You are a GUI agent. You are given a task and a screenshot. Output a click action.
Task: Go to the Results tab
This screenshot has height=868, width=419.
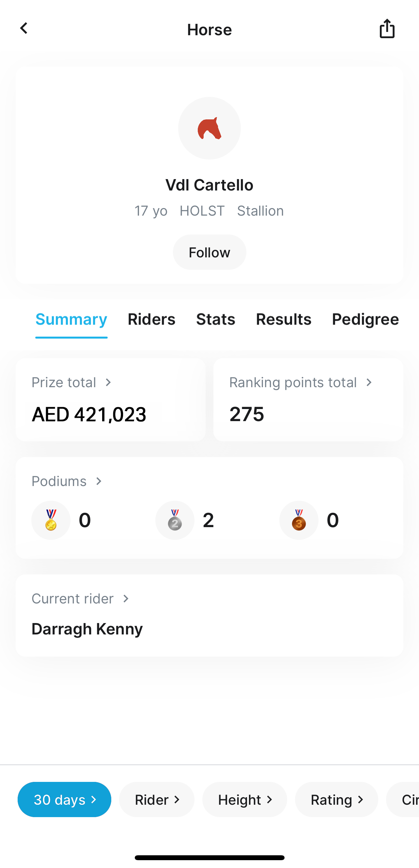284,319
